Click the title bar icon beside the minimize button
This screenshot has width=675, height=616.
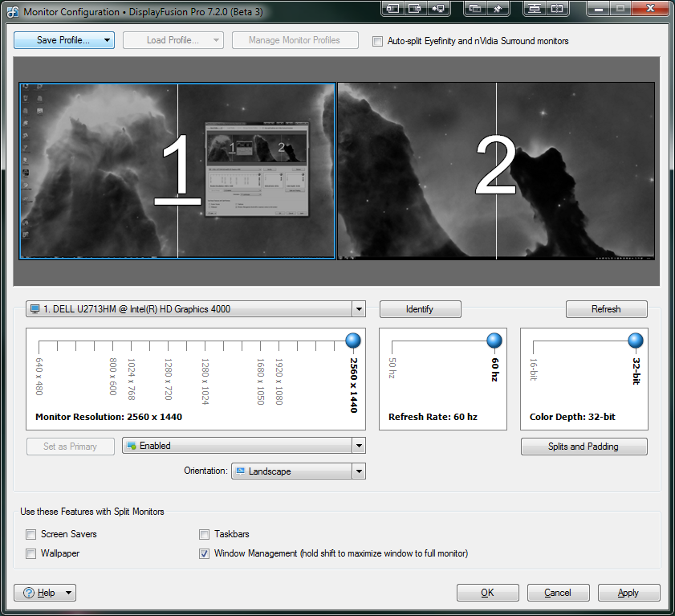click(557, 9)
